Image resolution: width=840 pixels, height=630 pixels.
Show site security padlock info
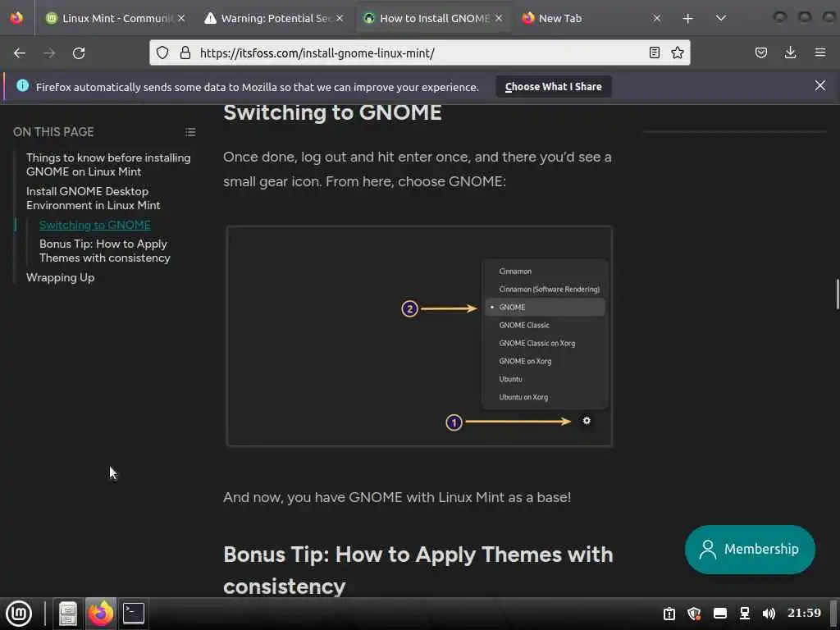point(185,52)
